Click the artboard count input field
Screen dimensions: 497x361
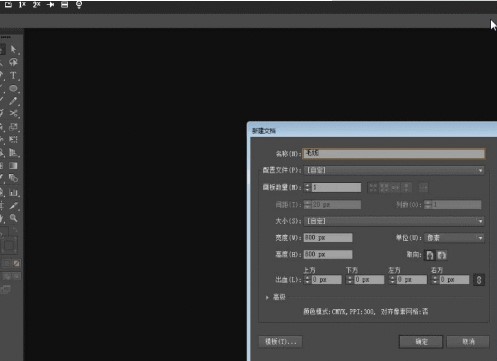pos(336,188)
